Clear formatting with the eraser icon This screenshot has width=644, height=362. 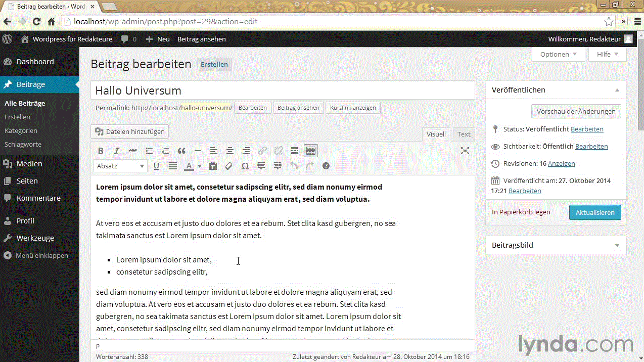click(229, 166)
